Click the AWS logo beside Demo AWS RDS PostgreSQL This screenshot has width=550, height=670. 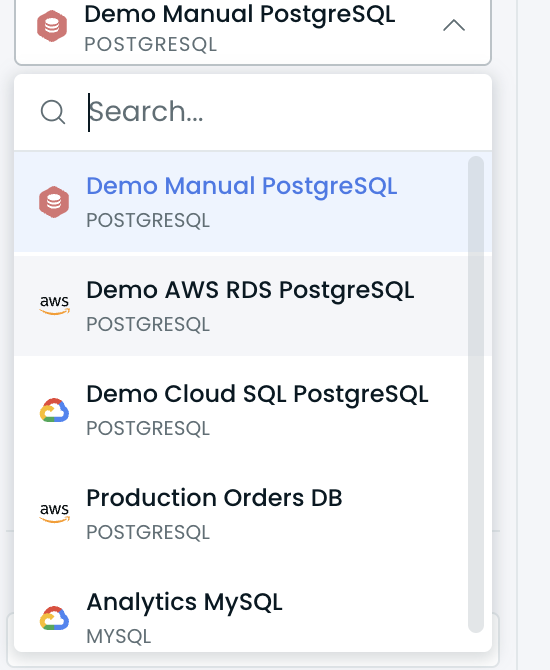click(x=54, y=306)
